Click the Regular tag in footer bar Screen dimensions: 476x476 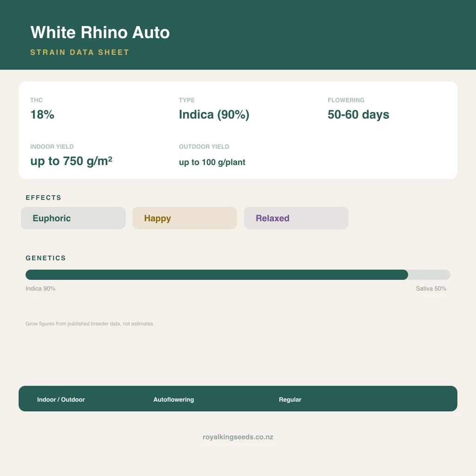coord(290,399)
